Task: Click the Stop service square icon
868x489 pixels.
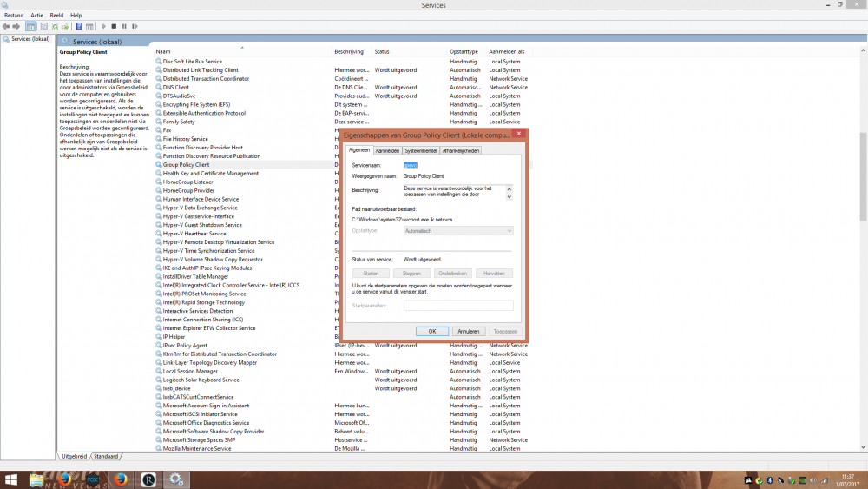Action: click(114, 27)
